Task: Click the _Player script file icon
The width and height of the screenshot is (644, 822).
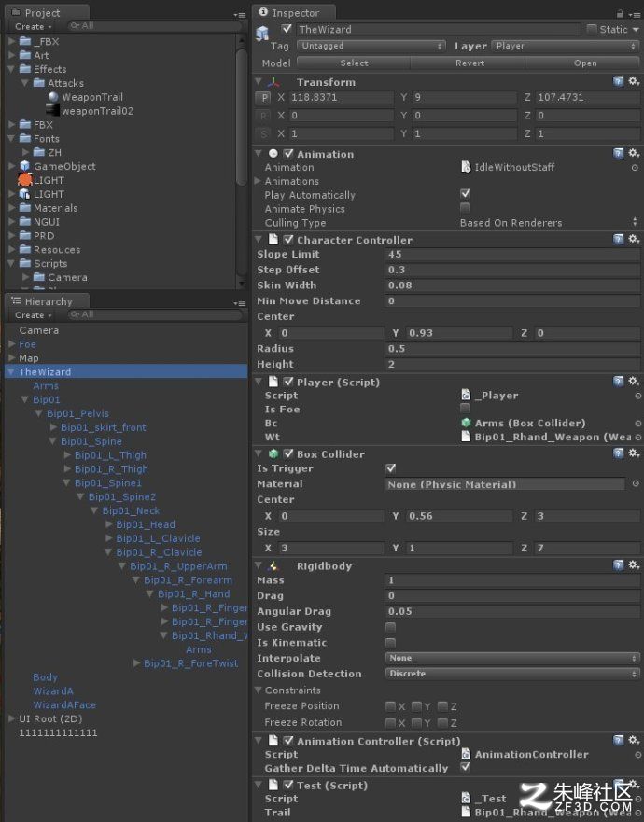Action: pos(466,395)
